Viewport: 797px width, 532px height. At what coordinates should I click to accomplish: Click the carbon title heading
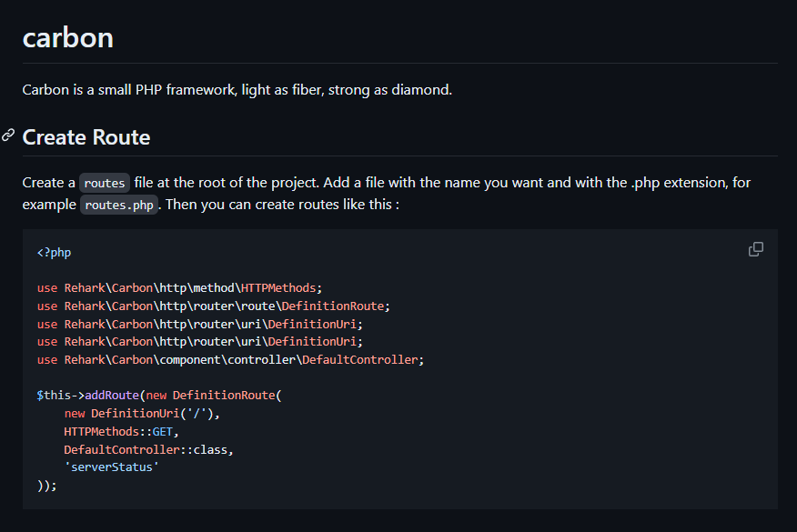point(68,38)
